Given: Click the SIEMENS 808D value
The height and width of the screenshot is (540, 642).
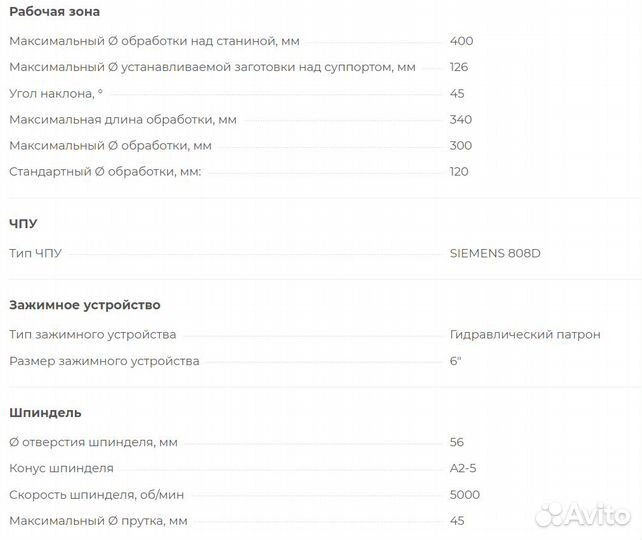Looking at the screenshot, I should (x=495, y=253).
